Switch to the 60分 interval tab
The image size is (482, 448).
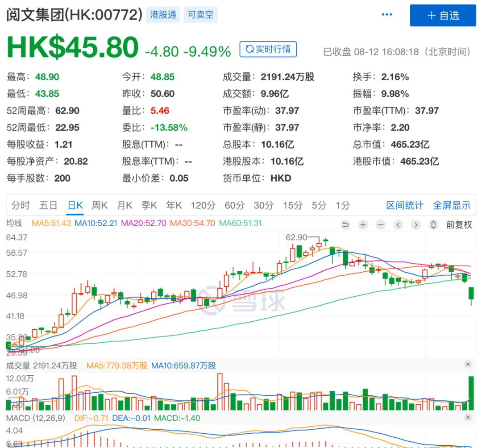coord(235,205)
